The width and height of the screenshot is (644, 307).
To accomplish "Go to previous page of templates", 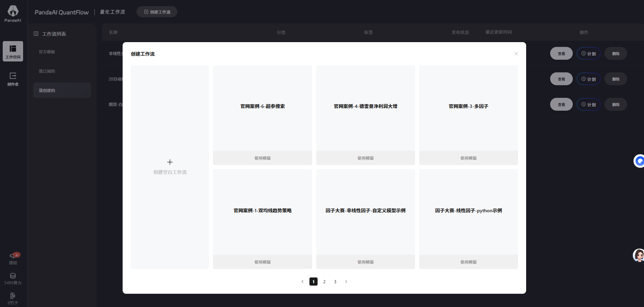I will [302, 282].
